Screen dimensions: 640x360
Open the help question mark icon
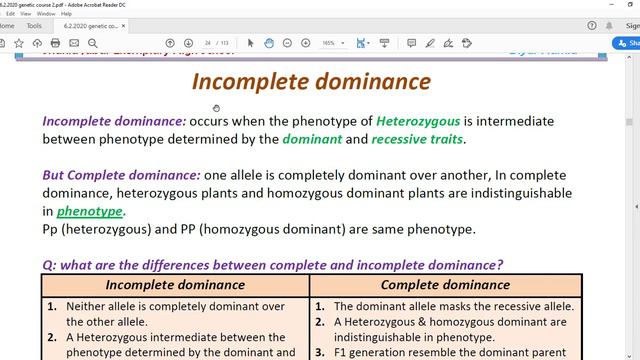coord(592,26)
